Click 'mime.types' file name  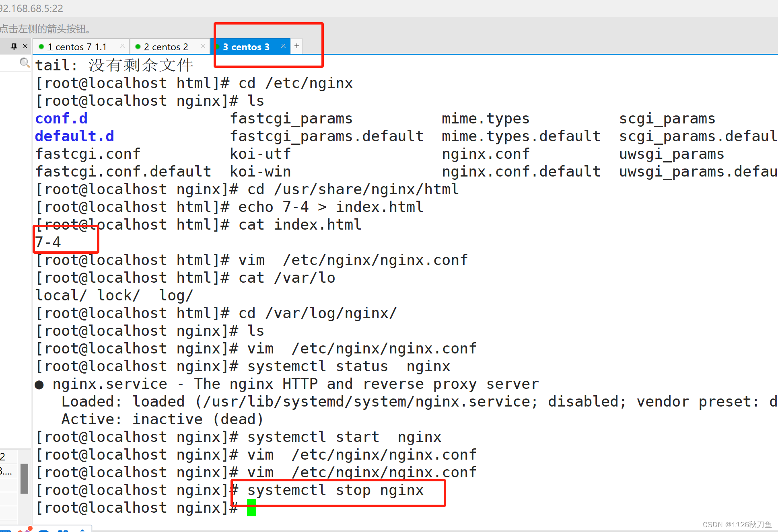coord(486,119)
